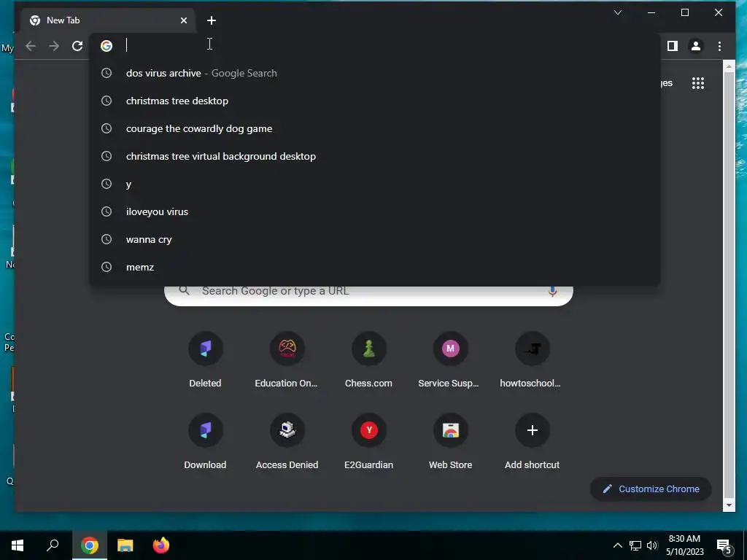Open the 'Education On...' shortcut
The image size is (747, 560).
coord(287,359)
